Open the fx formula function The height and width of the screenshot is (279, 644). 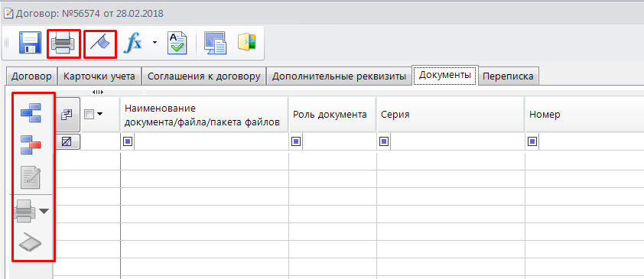point(133,43)
